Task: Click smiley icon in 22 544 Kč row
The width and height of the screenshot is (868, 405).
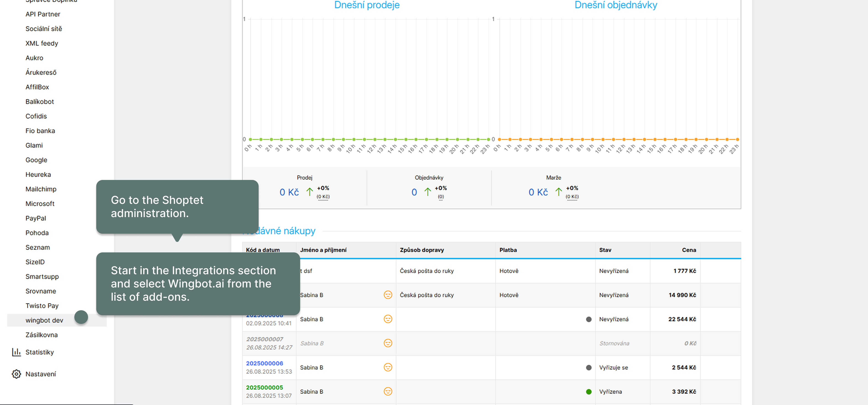Action: coord(388,319)
